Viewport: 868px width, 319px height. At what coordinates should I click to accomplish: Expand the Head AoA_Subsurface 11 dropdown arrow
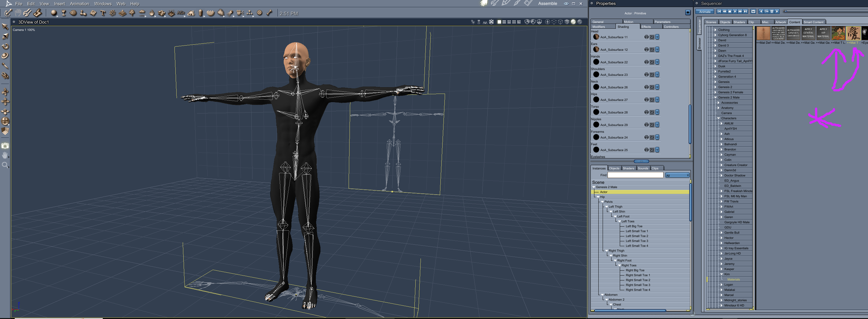click(x=657, y=37)
